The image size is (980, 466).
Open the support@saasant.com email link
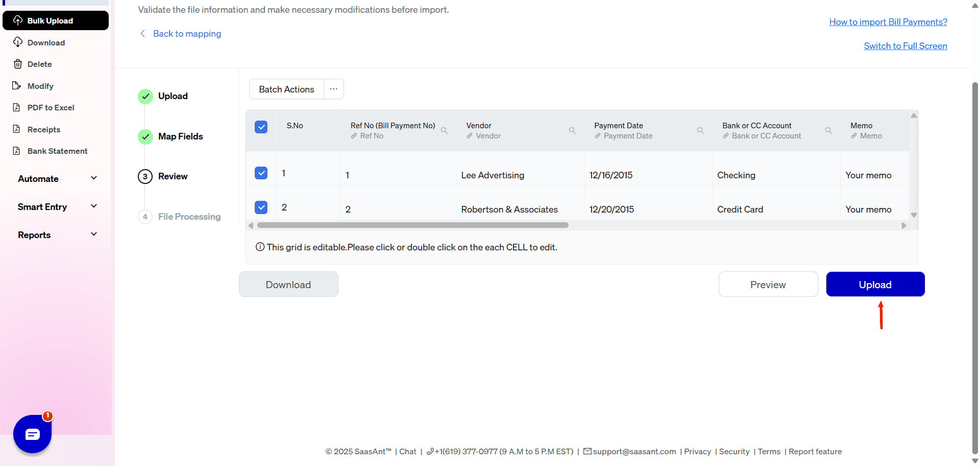tap(634, 451)
